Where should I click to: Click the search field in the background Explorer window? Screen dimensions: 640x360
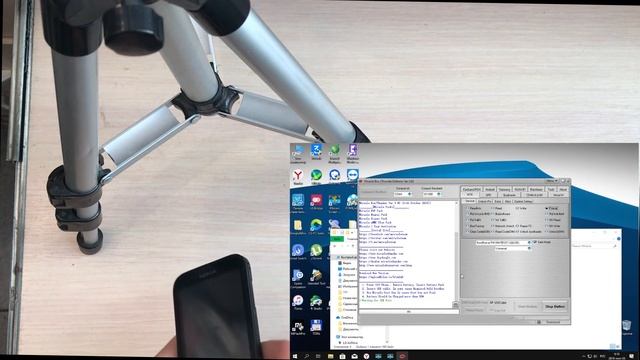tap(594, 246)
